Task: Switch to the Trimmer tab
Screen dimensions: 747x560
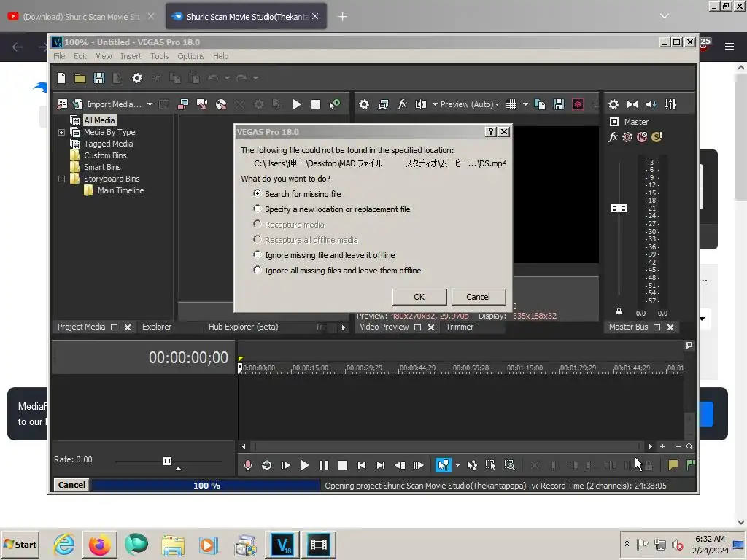Action: (460, 327)
